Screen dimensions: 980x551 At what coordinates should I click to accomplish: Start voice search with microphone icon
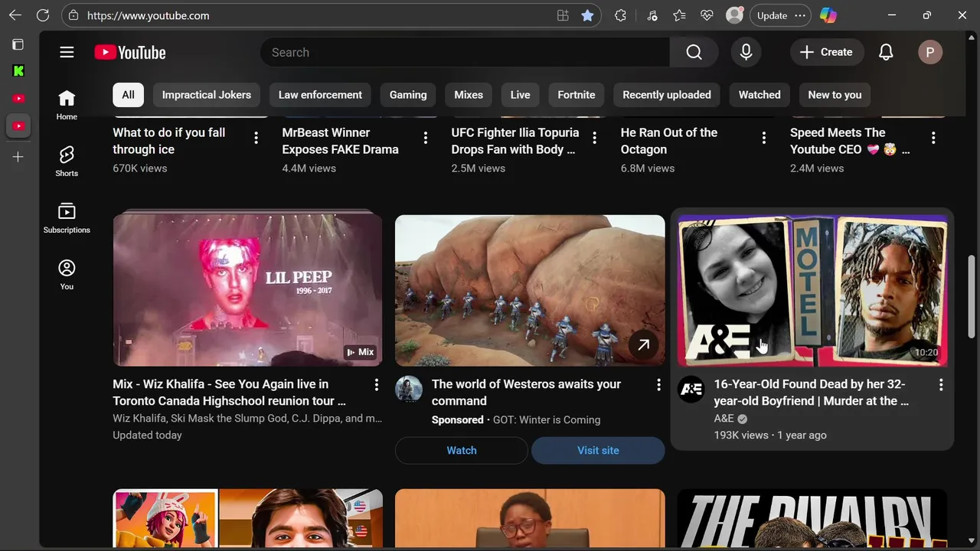tap(746, 52)
